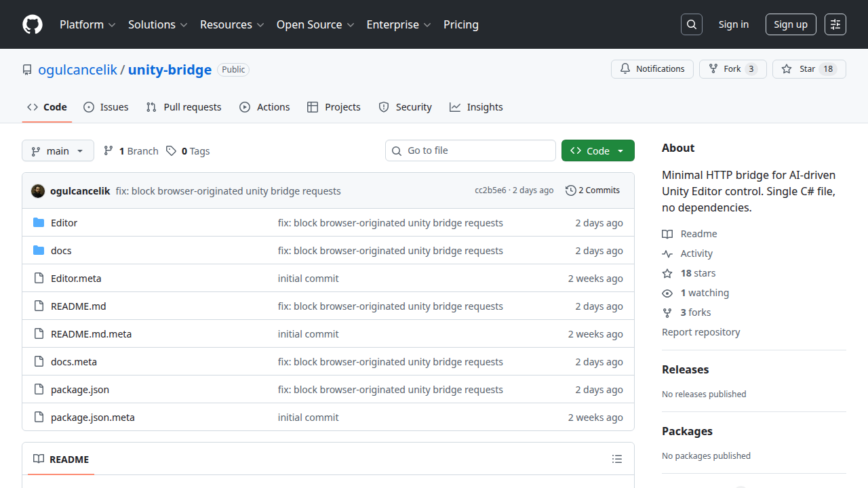Screen dimensions: 868x488
Task: Click the tag icon beside 0 Tags
Action: [172, 150]
